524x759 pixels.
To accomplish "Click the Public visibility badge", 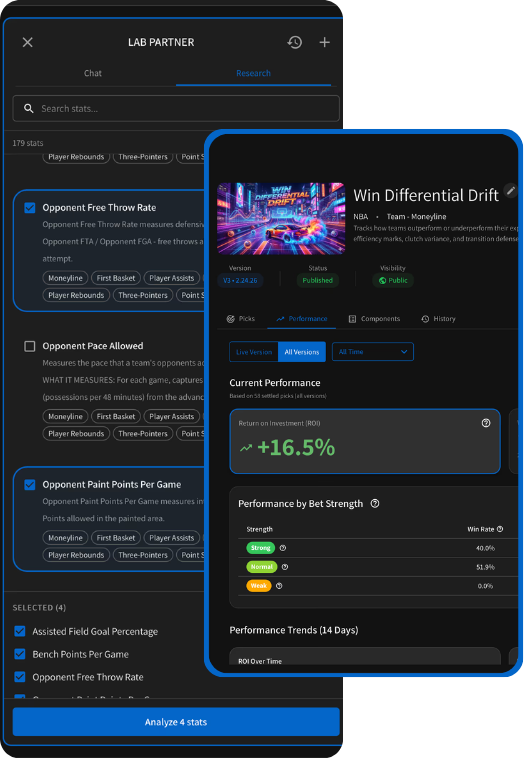I will (393, 280).
